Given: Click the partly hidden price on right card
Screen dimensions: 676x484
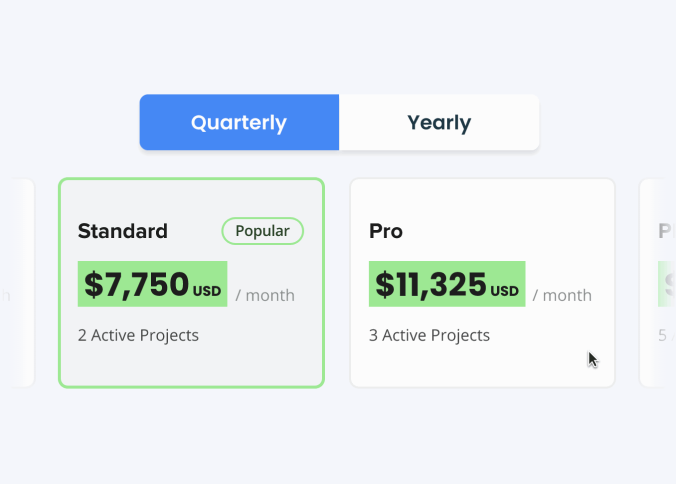Looking at the screenshot, I should coord(667,284).
